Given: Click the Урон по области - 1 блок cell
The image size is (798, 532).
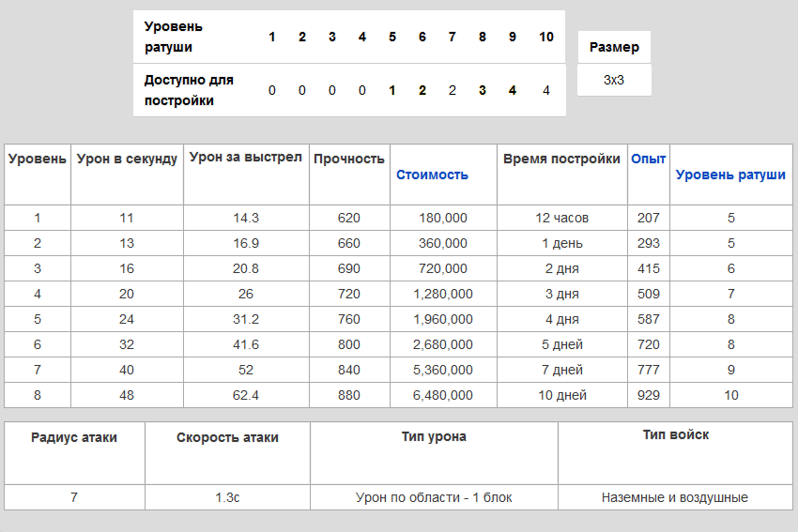Looking at the screenshot, I should tap(434, 497).
